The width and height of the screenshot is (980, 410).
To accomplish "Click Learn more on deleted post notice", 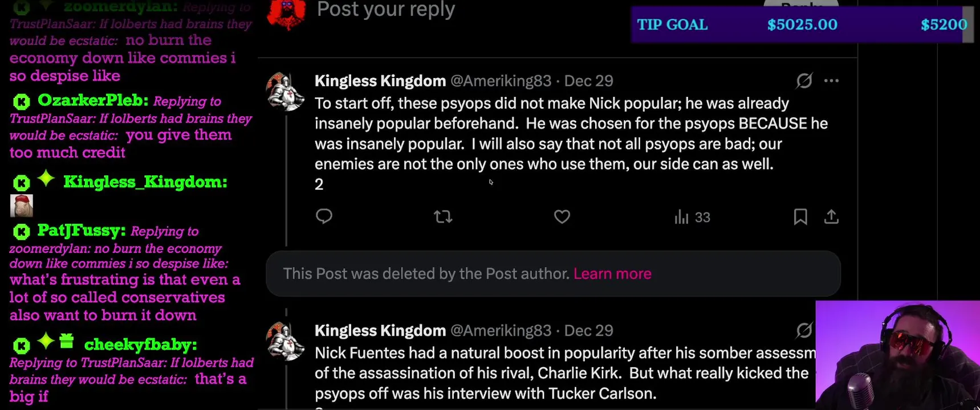I will click(612, 274).
